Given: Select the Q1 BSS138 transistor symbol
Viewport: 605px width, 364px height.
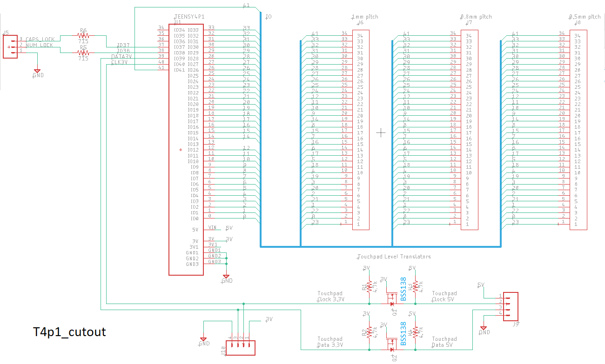Looking at the screenshot, I should click(392, 298).
